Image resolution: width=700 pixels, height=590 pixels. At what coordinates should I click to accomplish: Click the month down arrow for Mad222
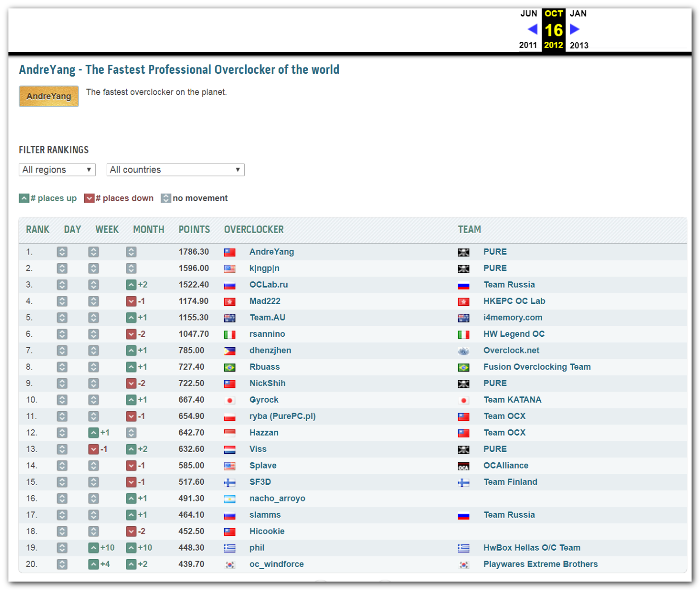tap(131, 301)
